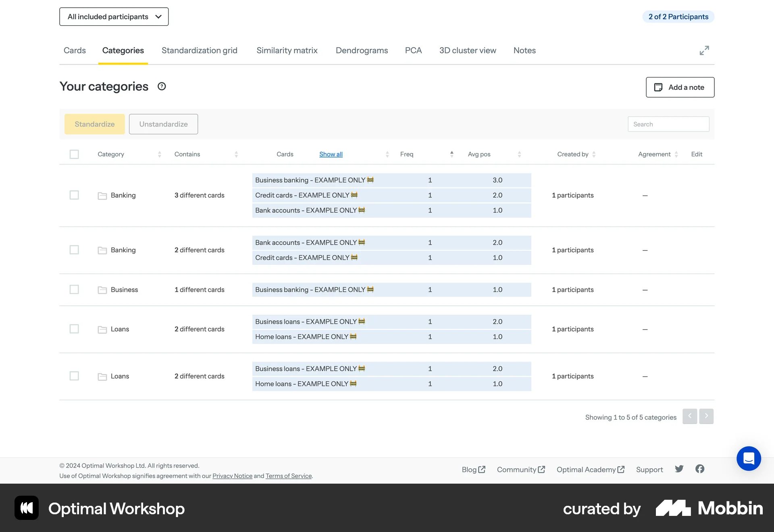Viewport: 774px width, 532px height.
Task: Open the Privacy Notice link
Action: pos(232,476)
